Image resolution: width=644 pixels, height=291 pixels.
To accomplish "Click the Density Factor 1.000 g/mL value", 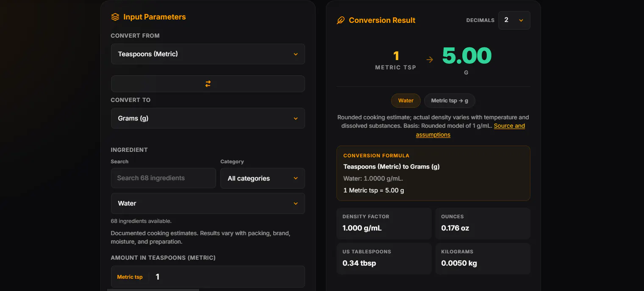I will coord(362,228).
